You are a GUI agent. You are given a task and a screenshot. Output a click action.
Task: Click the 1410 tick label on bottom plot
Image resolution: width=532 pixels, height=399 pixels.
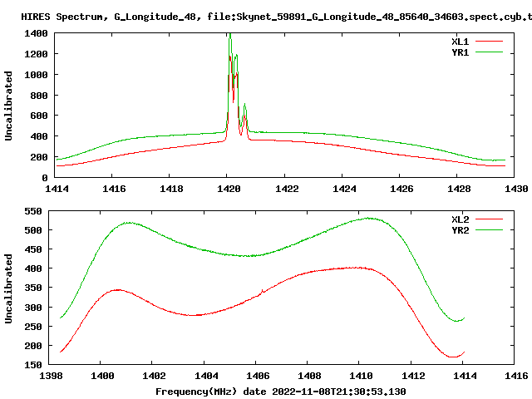tap(361, 376)
